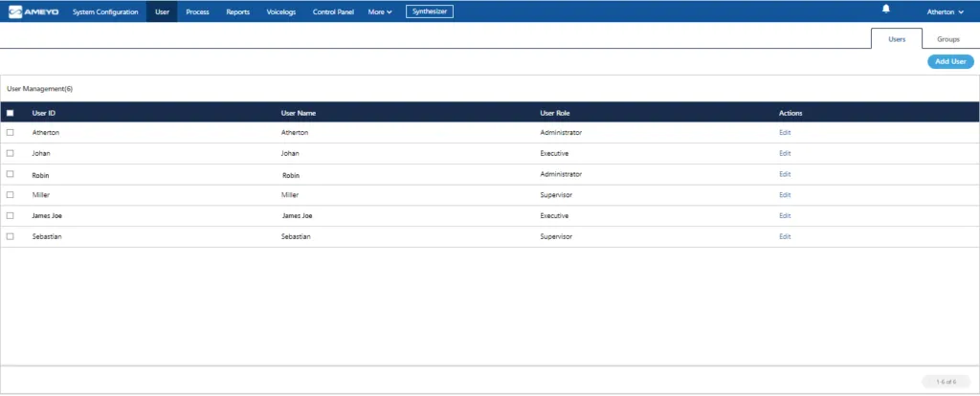Switch to the Users tab

896,38
